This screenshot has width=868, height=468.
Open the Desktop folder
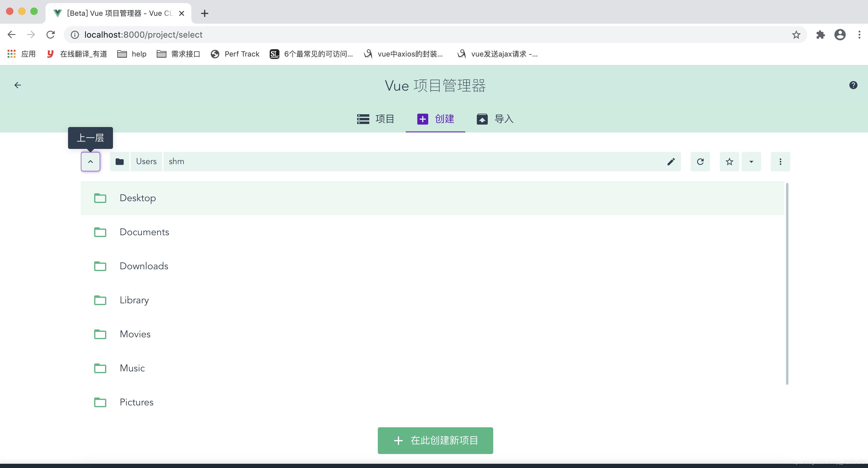[x=138, y=198]
